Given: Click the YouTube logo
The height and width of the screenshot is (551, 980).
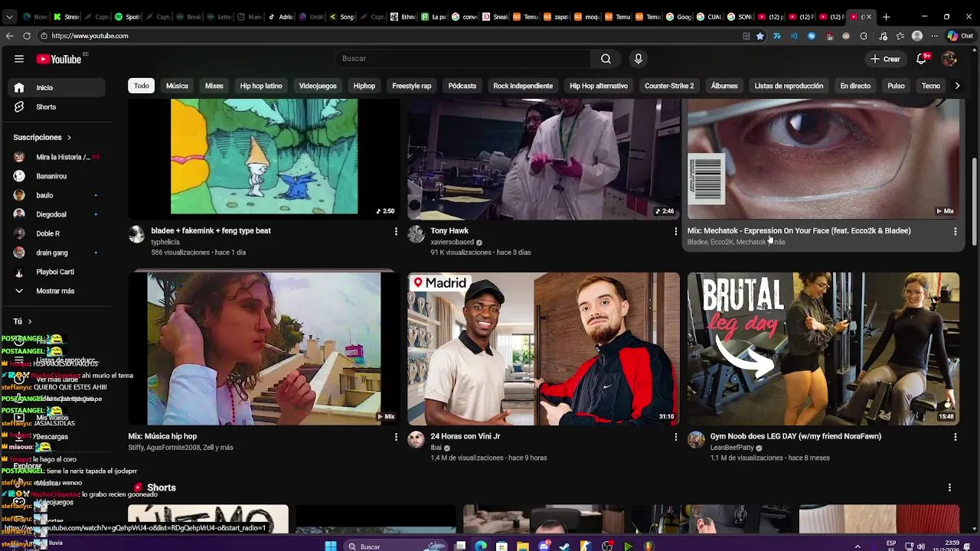Looking at the screenshot, I should pos(58,59).
